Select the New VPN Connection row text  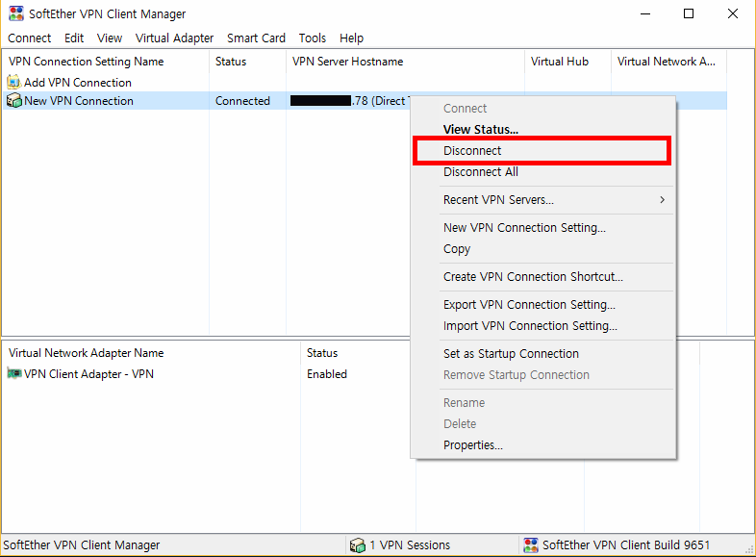pyautogui.click(x=79, y=101)
